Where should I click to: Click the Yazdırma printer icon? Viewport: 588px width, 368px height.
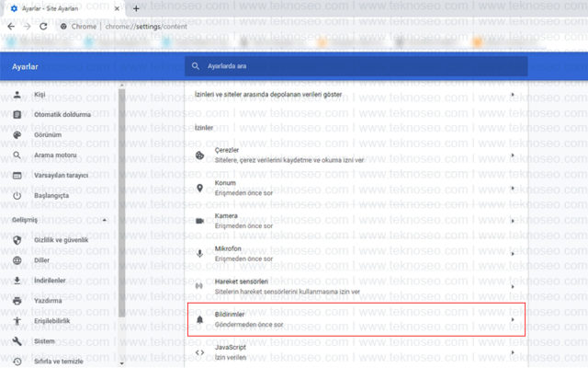coord(17,301)
